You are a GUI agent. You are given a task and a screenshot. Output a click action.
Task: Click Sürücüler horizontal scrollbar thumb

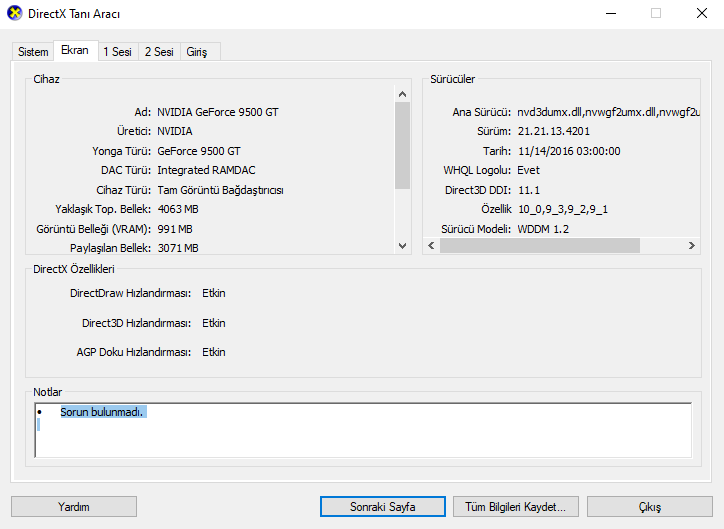tap(540, 246)
